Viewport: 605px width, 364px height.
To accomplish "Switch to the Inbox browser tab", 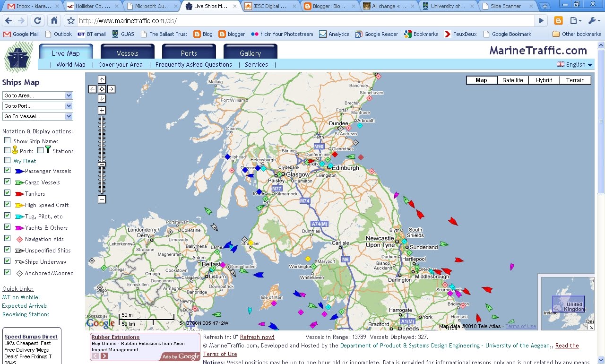I will 32,6.
